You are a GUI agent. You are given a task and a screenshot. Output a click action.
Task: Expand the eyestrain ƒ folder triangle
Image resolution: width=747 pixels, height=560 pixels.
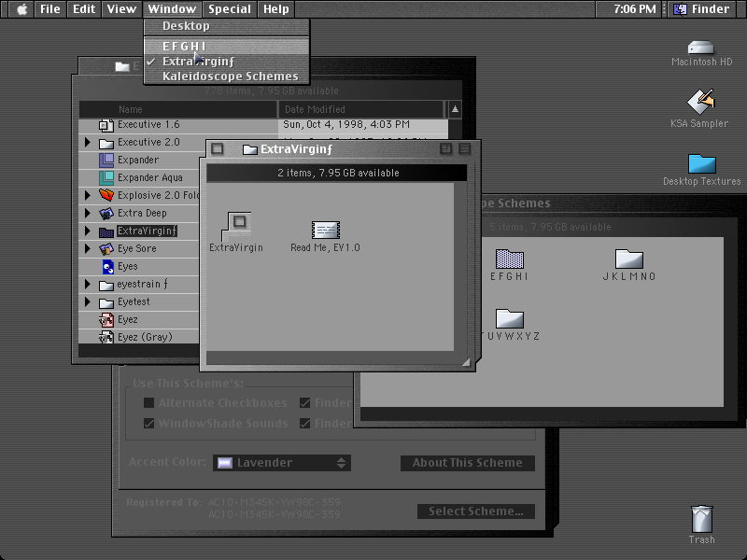pos(87,284)
